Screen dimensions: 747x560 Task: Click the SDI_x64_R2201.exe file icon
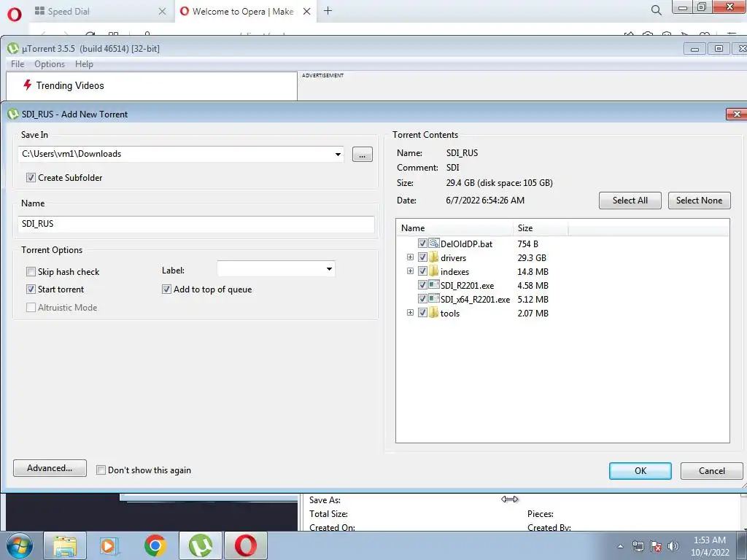(433, 298)
